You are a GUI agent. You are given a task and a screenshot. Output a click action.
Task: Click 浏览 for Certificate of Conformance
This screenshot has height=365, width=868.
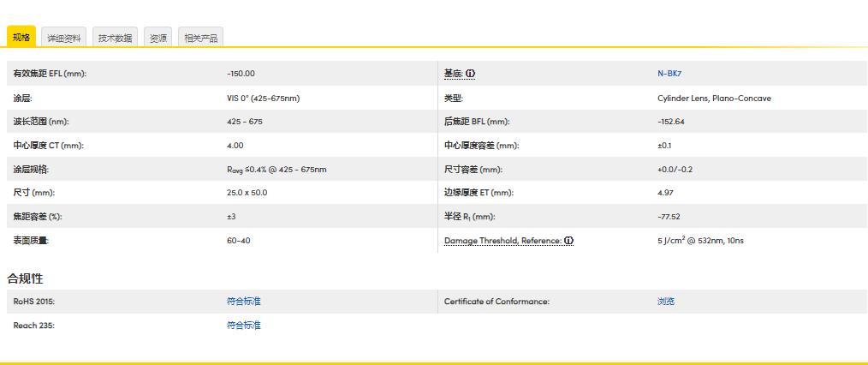(x=666, y=302)
